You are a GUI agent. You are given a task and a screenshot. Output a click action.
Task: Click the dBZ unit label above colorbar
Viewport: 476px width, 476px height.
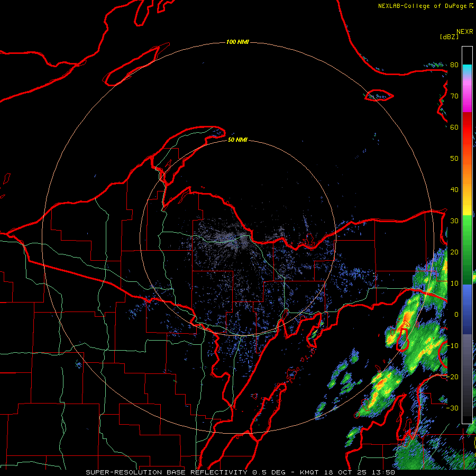click(449, 36)
